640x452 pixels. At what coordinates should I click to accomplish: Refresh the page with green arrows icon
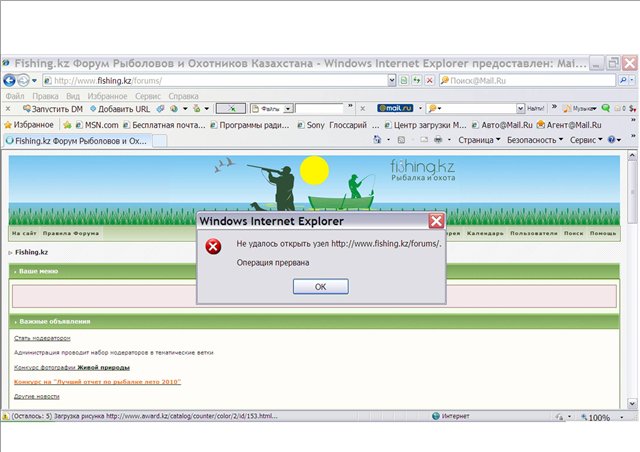(x=416, y=80)
